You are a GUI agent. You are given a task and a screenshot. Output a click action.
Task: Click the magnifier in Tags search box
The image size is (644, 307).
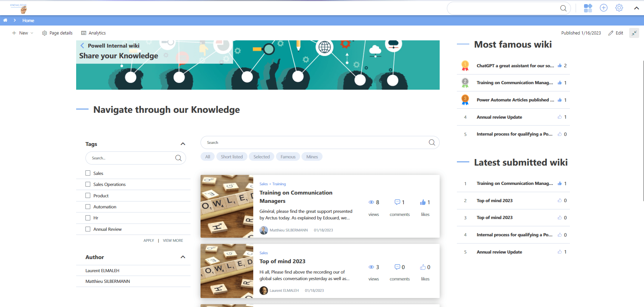click(178, 158)
